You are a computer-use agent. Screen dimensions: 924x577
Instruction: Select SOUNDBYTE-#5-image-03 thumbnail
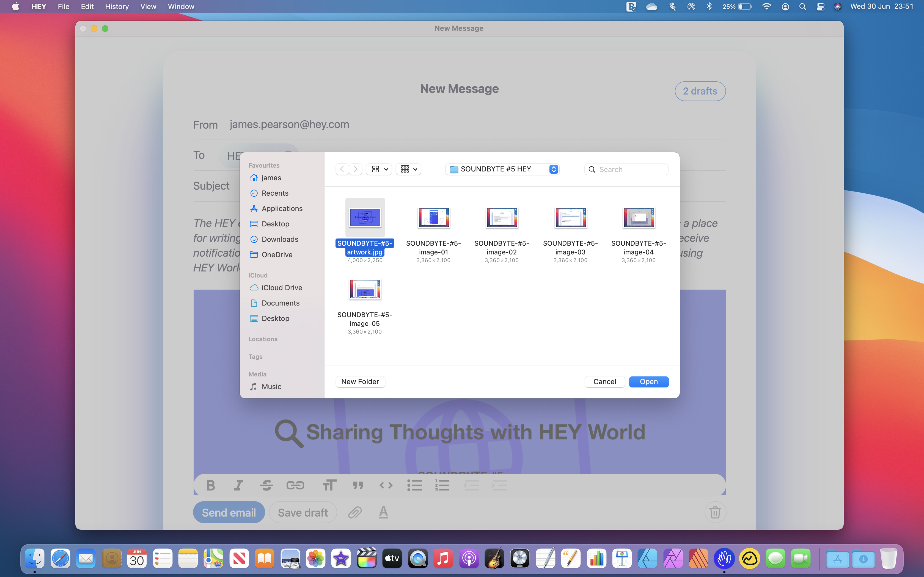pos(570,218)
